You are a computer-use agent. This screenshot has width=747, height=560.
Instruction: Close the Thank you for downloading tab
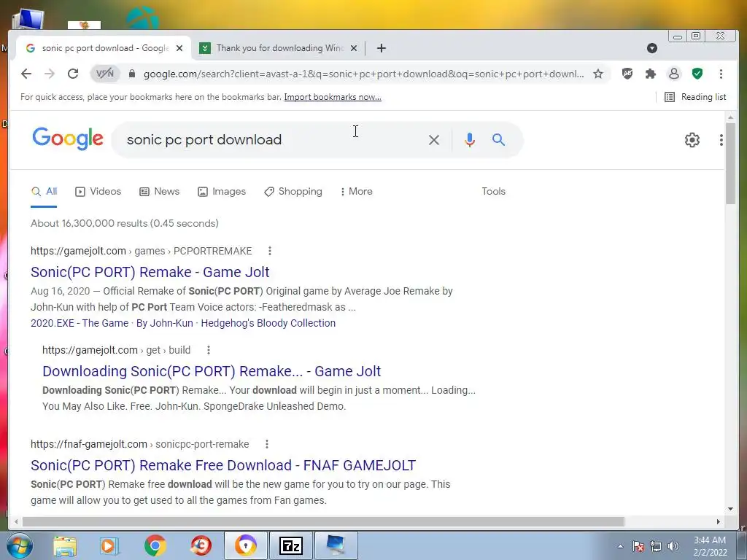(354, 48)
